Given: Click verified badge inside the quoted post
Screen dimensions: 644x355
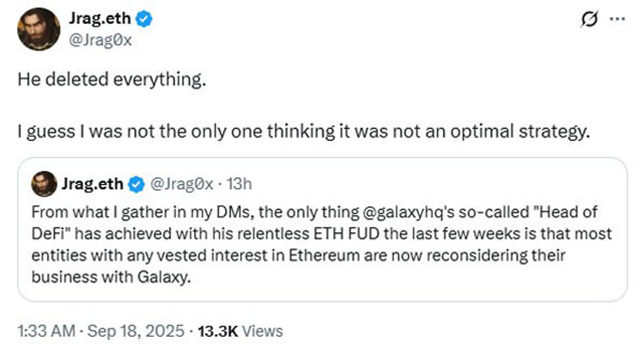Looking at the screenshot, I should tap(136, 183).
